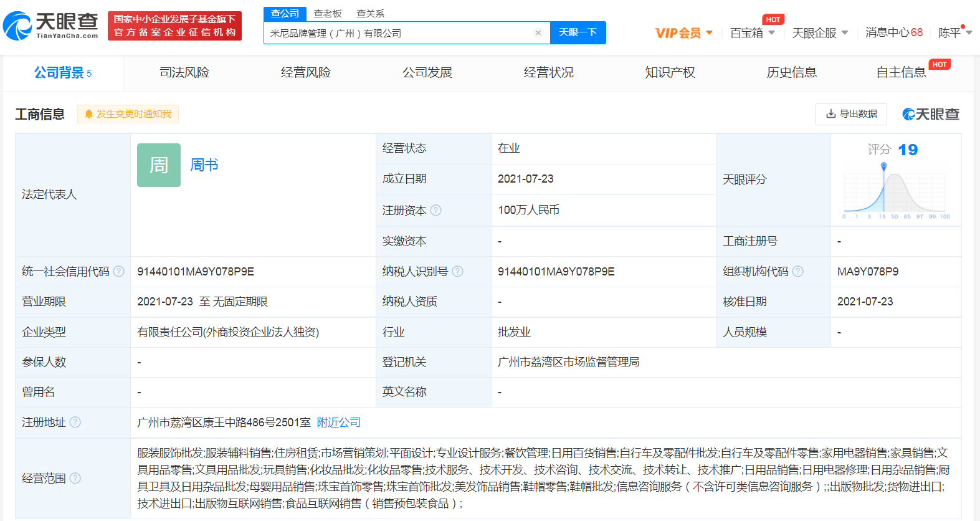Switch to the 司法风险 tab
The width and height of the screenshot is (980, 521).
184,73
